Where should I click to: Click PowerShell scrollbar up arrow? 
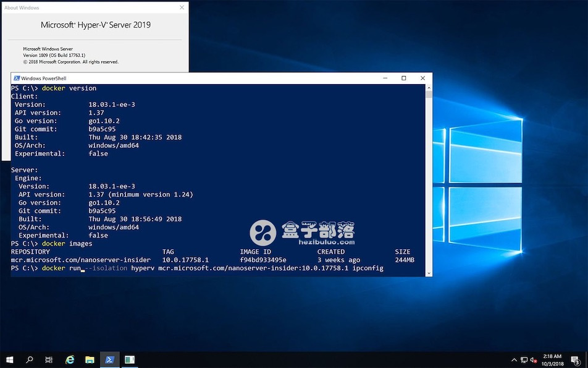[x=429, y=87]
